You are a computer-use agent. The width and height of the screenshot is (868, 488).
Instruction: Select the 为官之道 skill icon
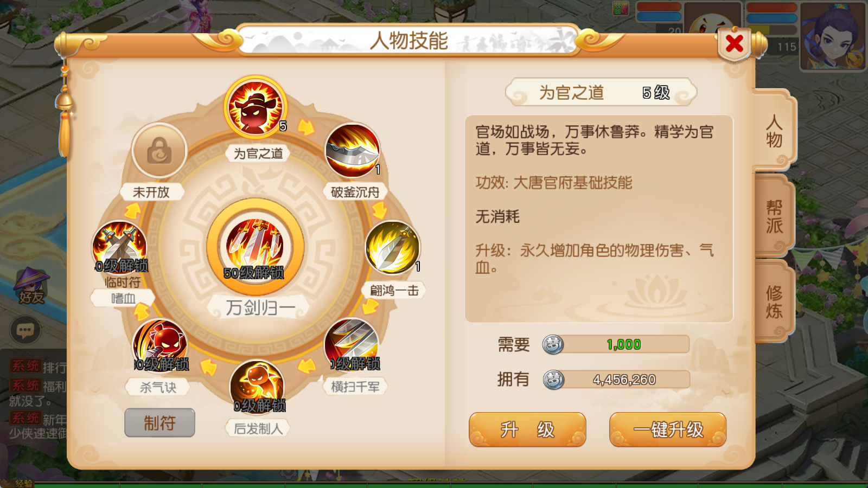[x=256, y=107]
